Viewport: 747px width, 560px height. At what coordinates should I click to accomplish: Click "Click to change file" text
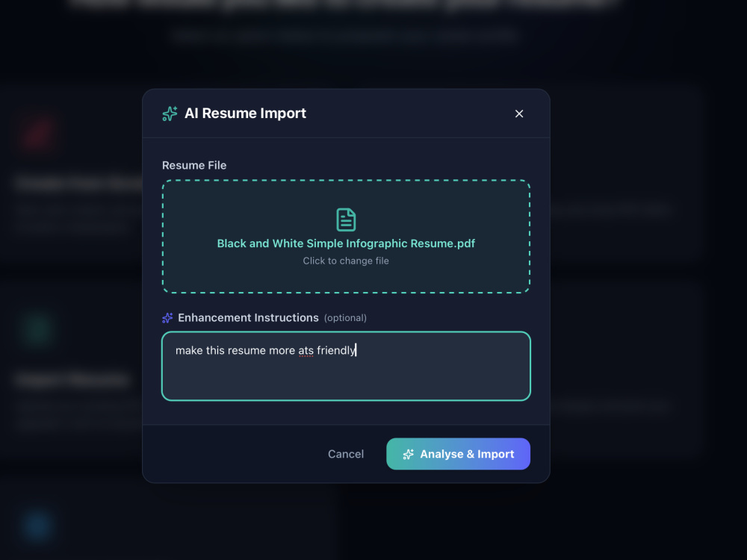click(346, 261)
